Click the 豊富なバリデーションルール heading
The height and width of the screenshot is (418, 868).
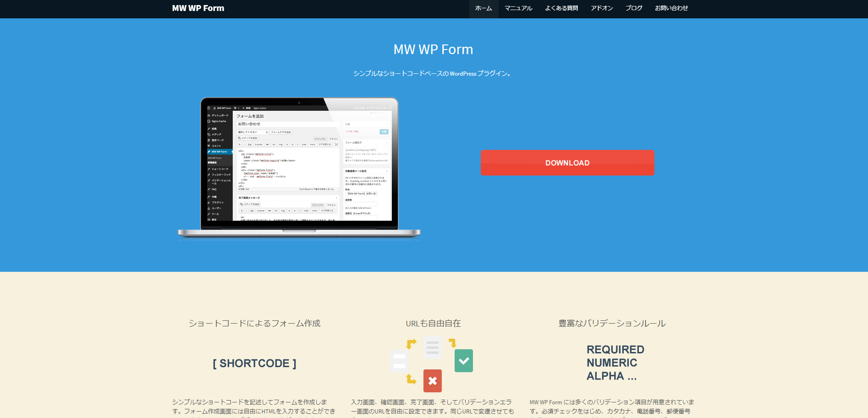pyautogui.click(x=612, y=324)
